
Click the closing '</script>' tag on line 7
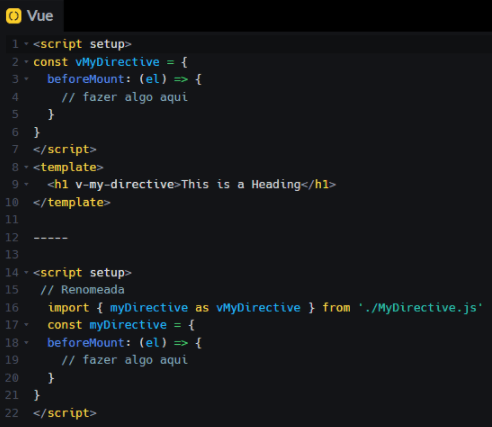[65, 149]
